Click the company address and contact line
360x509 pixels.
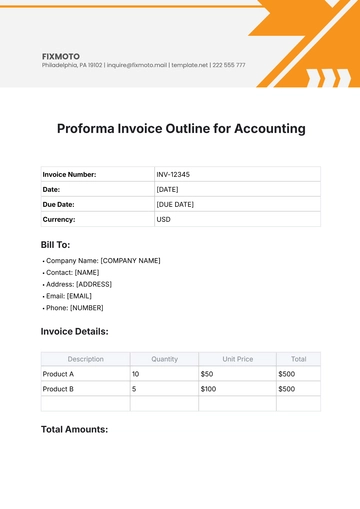tap(143, 65)
